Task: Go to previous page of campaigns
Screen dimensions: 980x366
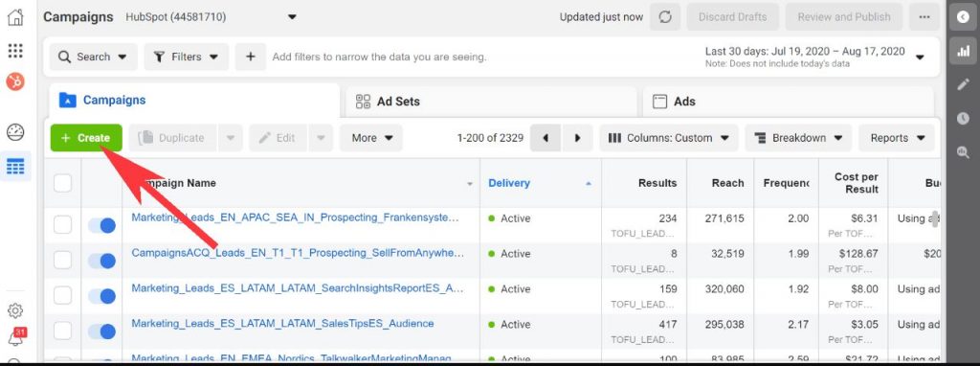Action: tap(546, 138)
